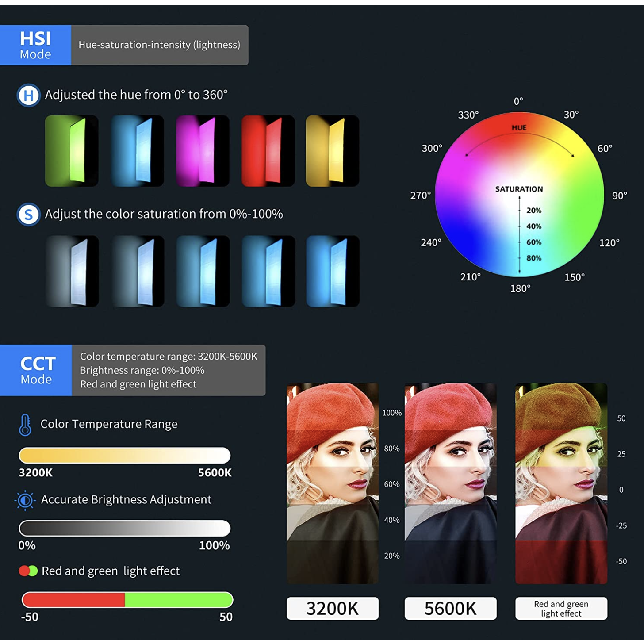Select the yellow light panel thumbnail
Viewport: 644px width, 644px height.
(333, 151)
